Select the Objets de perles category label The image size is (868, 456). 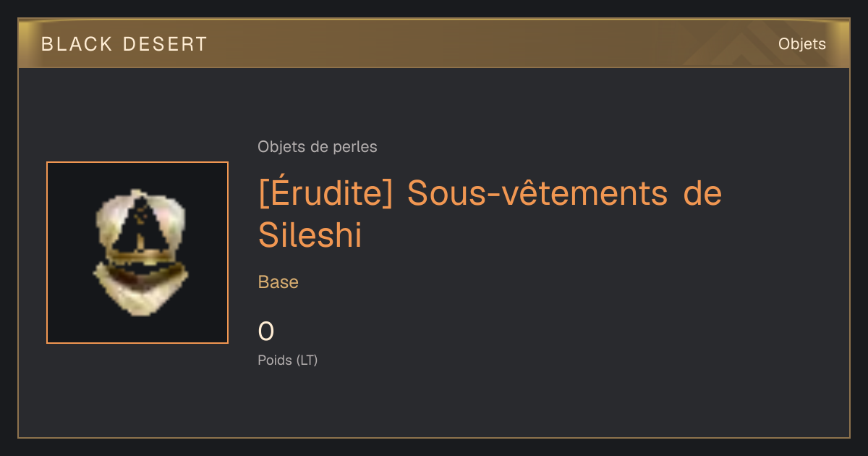(318, 147)
